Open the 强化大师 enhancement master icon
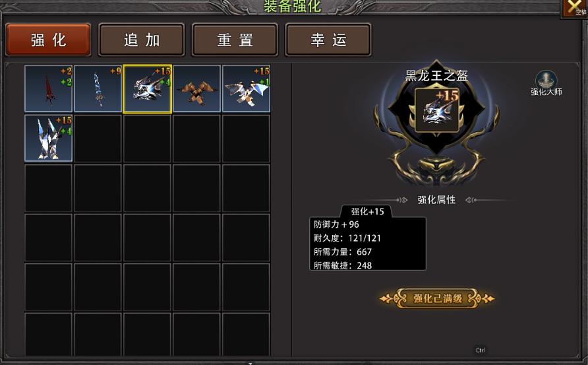588x365 pixels. 546,83
